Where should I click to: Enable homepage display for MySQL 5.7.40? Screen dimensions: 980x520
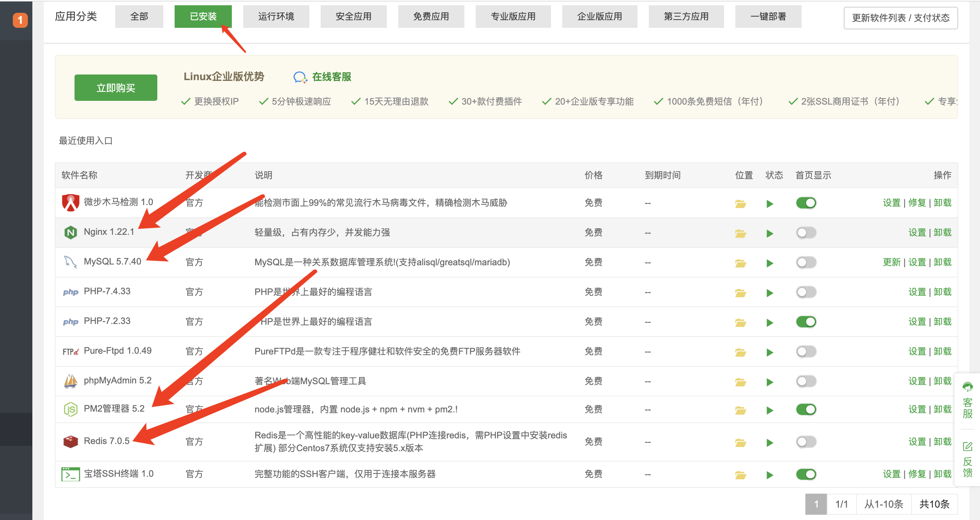tap(806, 262)
